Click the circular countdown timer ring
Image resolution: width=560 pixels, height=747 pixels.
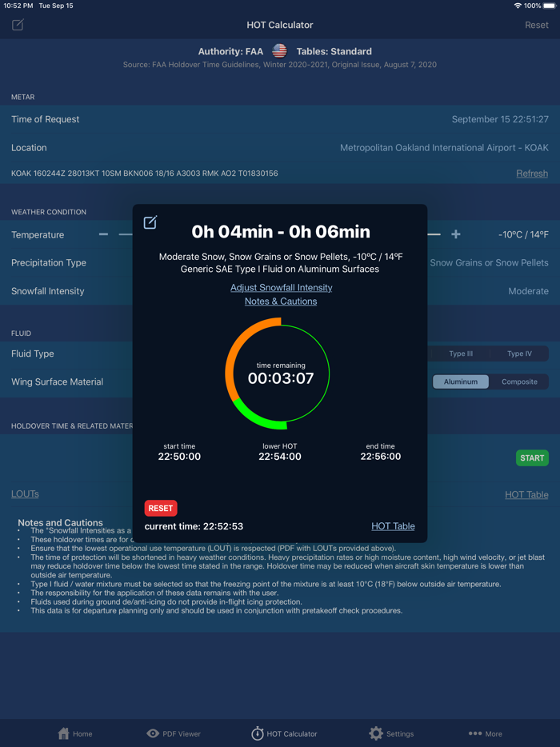pyautogui.click(x=278, y=373)
